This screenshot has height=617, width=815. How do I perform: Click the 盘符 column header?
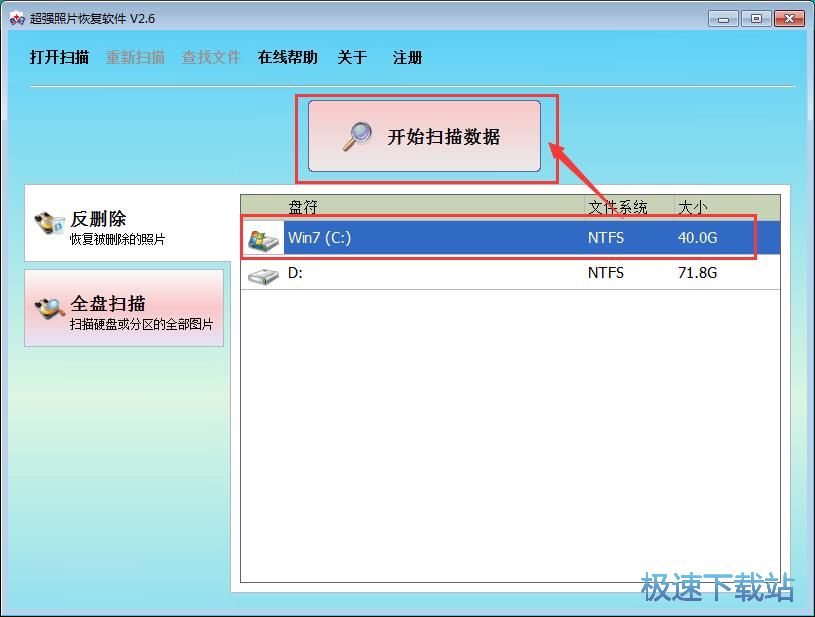pos(303,207)
